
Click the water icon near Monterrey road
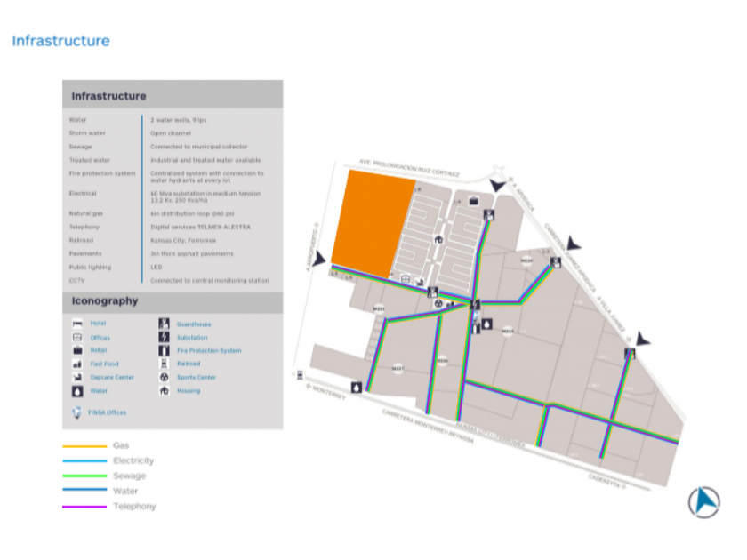357,388
